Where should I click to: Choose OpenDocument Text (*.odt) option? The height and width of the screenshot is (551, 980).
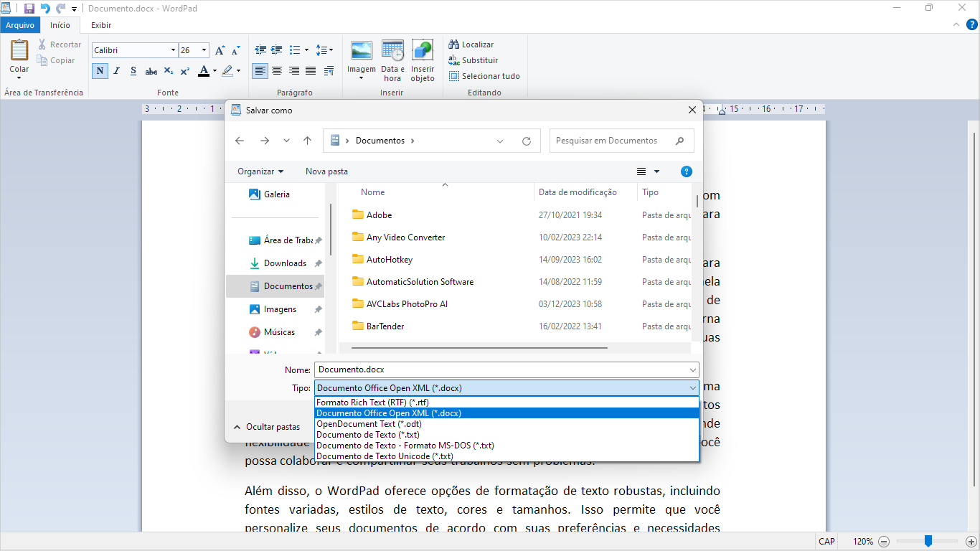[507, 424]
